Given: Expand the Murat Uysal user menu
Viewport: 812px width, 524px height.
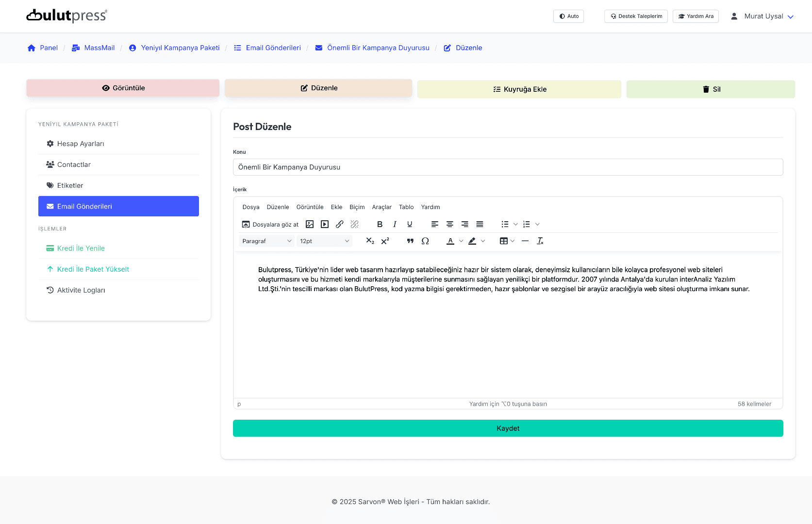Looking at the screenshot, I should tap(762, 16).
